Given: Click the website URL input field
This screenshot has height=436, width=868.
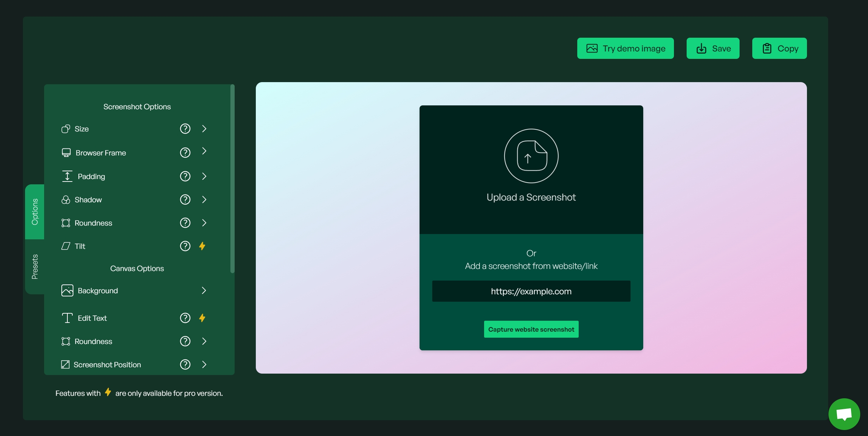Looking at the screenshot, I should coord(531,291).
